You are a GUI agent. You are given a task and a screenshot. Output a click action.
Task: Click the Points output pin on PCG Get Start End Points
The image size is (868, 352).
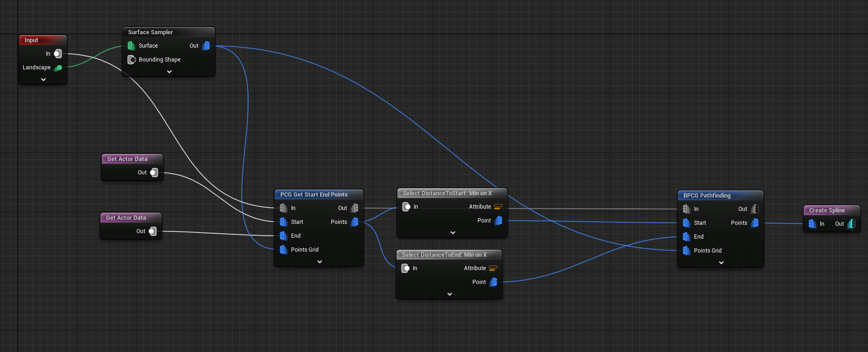point(354,222)
